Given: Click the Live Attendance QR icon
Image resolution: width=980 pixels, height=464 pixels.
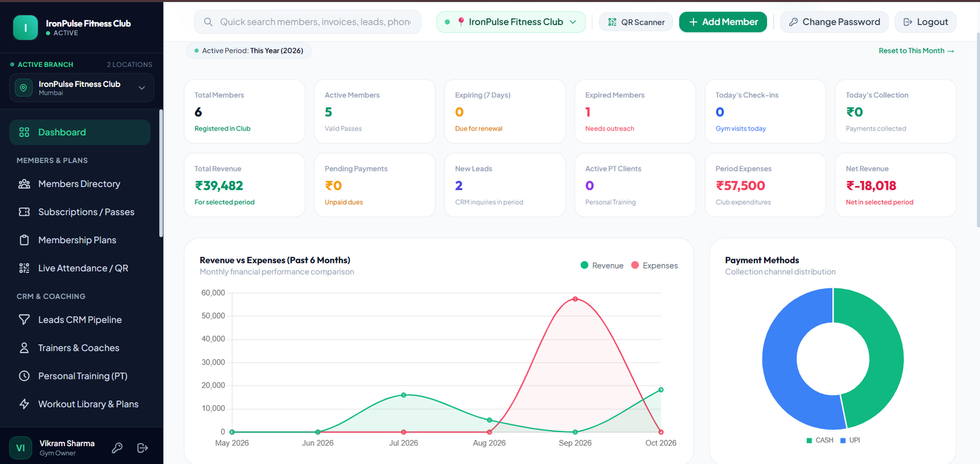Looking at the screenshot, I should 24,268.
